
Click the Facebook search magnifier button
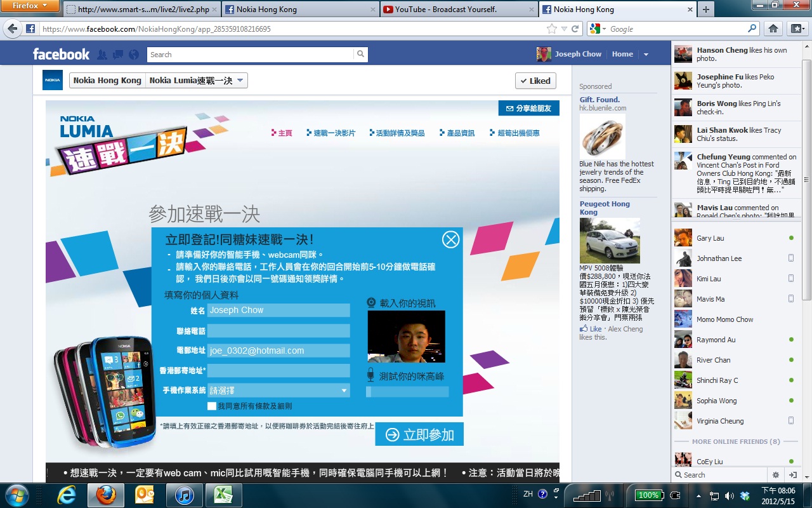click(x=360, y=55)
